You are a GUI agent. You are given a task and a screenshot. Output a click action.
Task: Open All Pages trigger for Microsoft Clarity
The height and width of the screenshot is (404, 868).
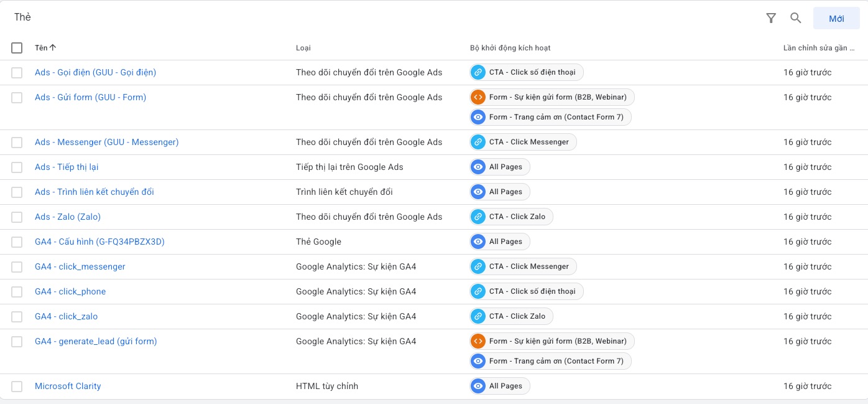[x=500, y=386]
